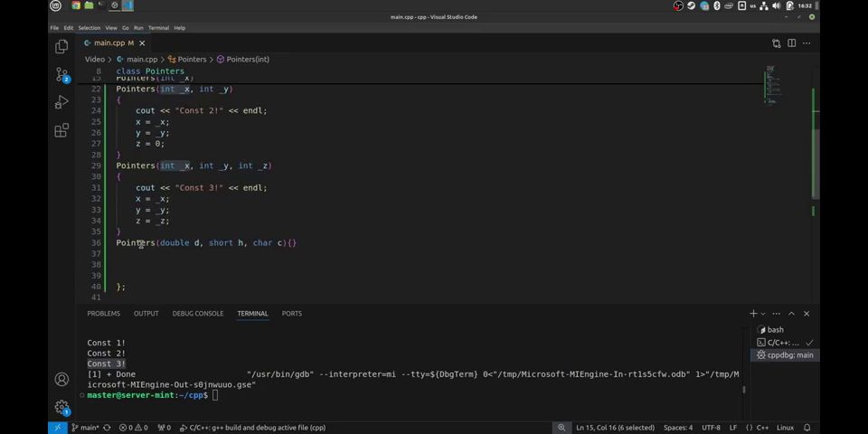
Task: Click the main* git branch indicator
Action: coord(85,428)
